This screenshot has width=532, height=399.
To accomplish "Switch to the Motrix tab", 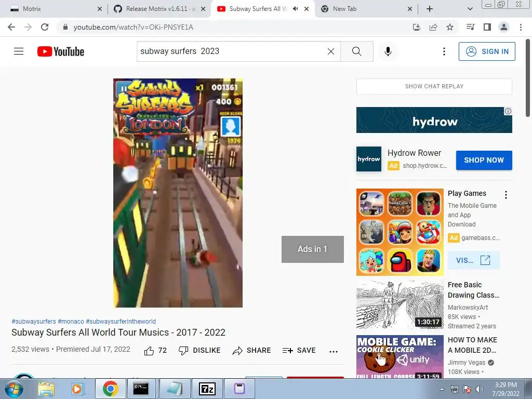I will [54, 9].
